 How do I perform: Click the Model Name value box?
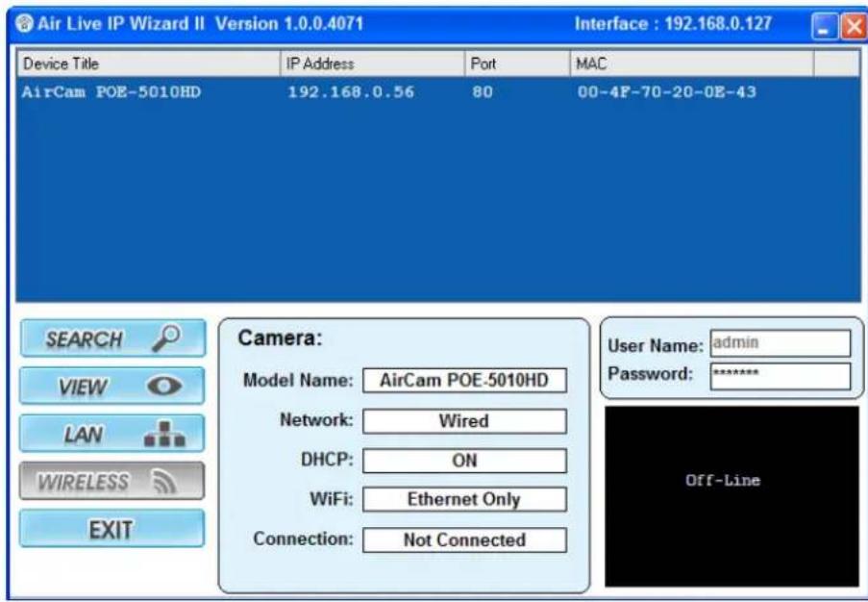point(464,381)
